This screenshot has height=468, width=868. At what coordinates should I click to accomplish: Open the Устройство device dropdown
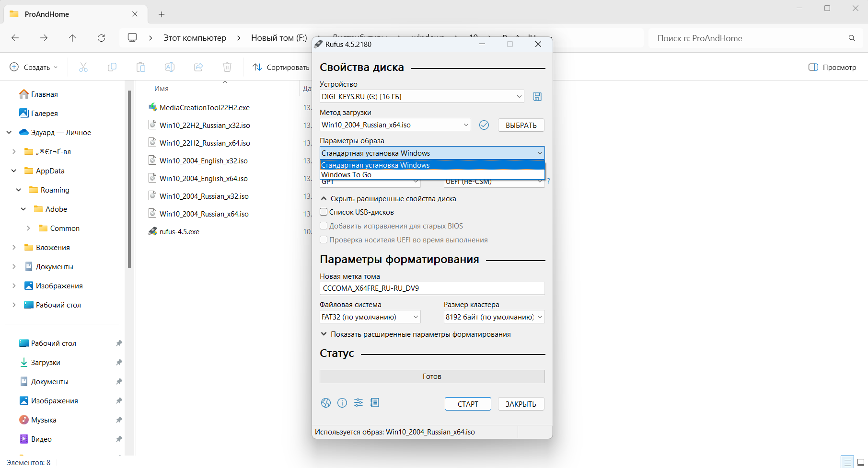tap(421, 97)
